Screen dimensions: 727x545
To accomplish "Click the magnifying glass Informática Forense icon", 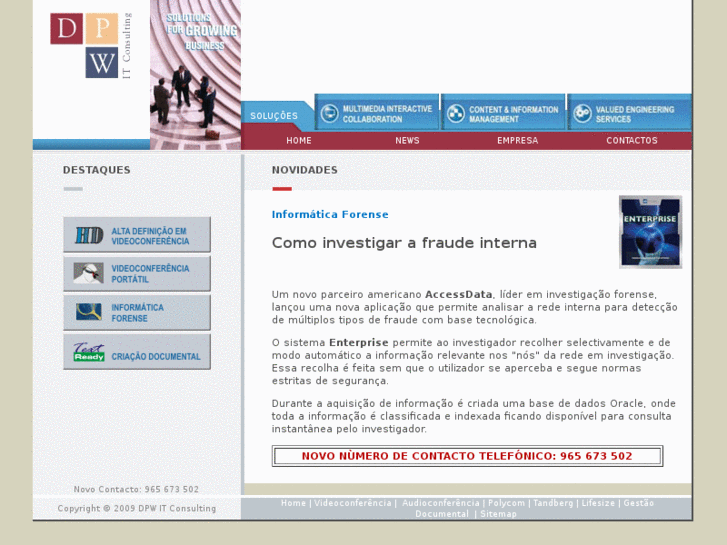I will [x=89, y=312].
